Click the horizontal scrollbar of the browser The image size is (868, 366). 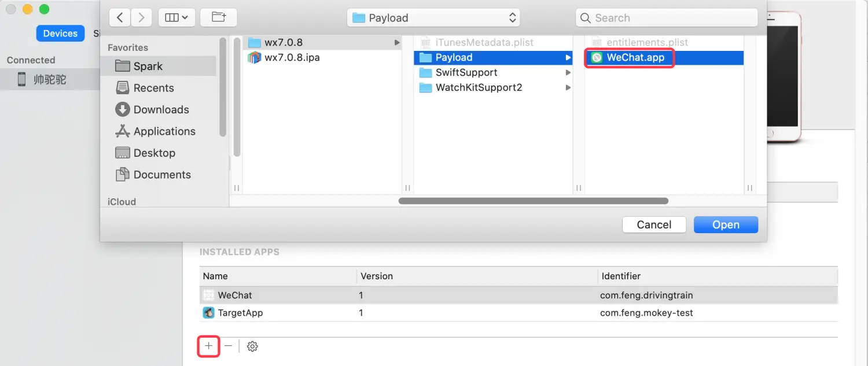[x=533, y=201]
